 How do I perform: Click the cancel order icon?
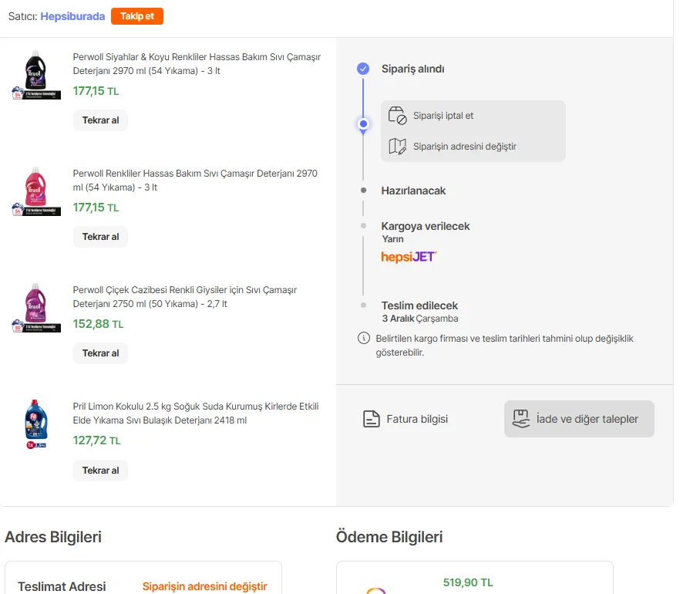397,116
